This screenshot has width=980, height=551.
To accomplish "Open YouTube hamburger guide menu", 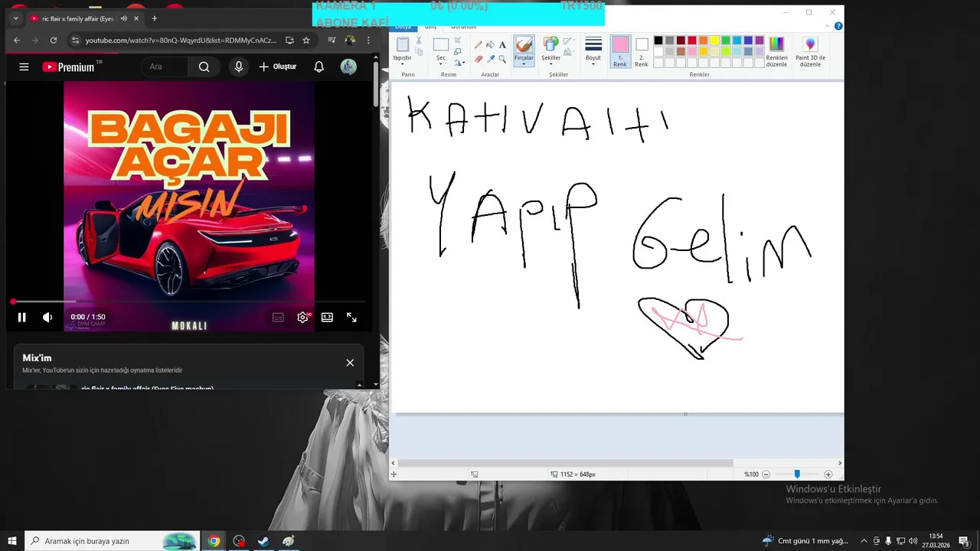I will 24,67.
